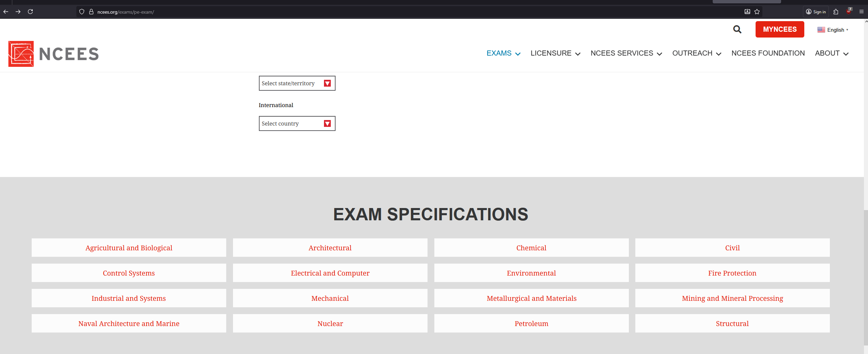Screen dimensions: 868x354
Task: Open Chemical exam specifications
Action: click(531, 248)
